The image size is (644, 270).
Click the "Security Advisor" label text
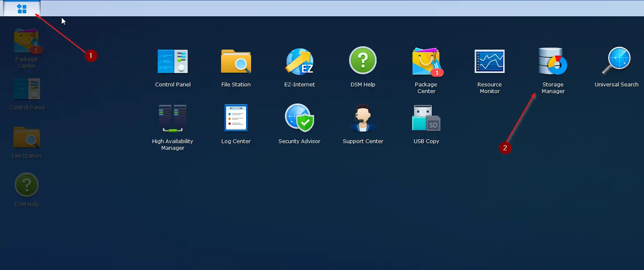point(299,141)
